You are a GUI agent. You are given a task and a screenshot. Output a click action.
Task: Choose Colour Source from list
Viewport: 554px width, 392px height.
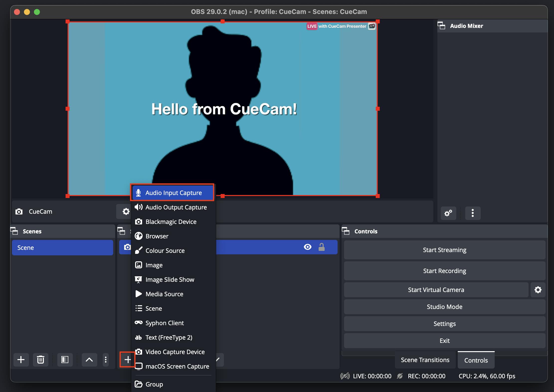click(173, 251)
